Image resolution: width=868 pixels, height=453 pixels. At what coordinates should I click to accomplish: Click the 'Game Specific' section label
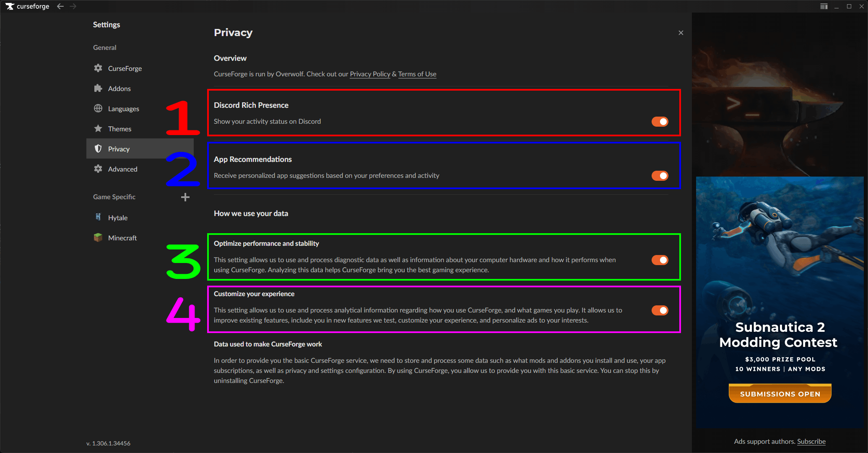pyautogui.click(x=114, y=197)
